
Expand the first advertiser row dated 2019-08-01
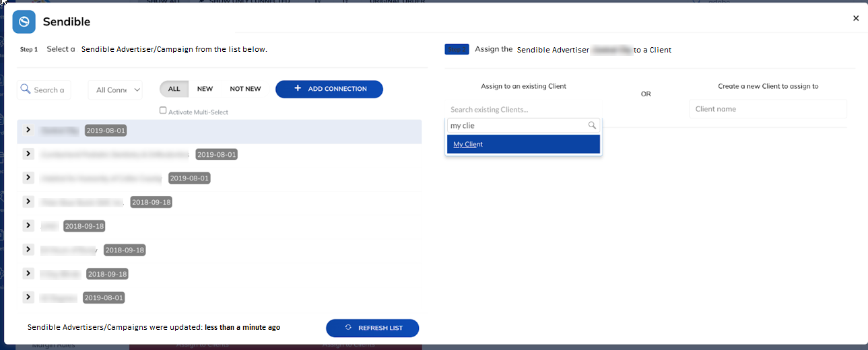28,129
